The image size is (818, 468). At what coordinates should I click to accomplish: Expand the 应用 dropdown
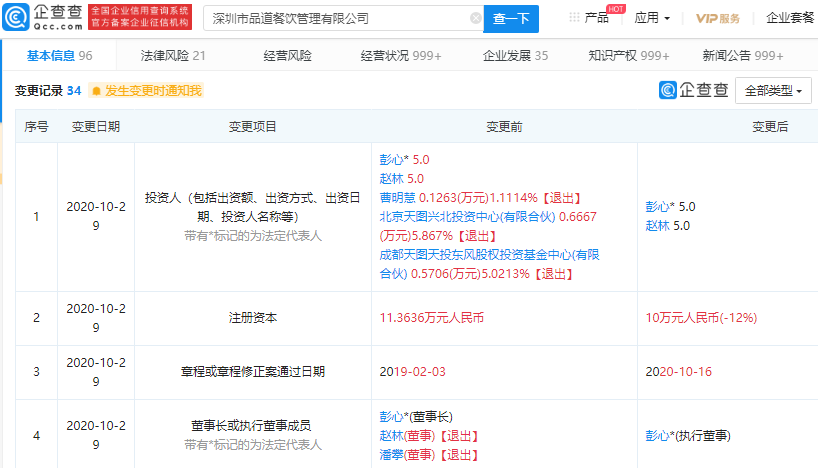[x=652, y=18]
